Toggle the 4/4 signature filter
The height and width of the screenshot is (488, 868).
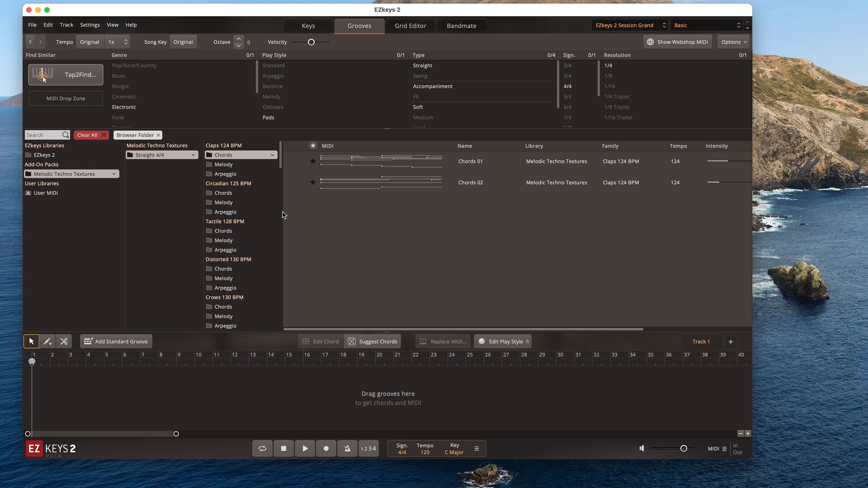click(568, 86)
